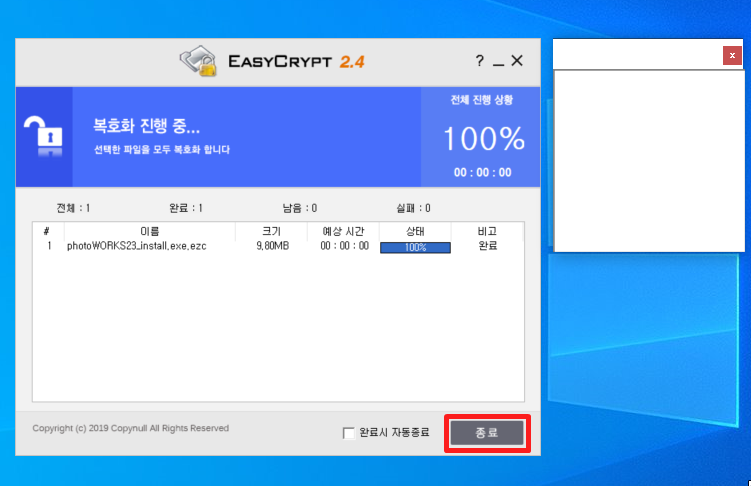Click the 남음 : 0 counter
The height and width of the screenshot is (486, 751).
[300, 208]
